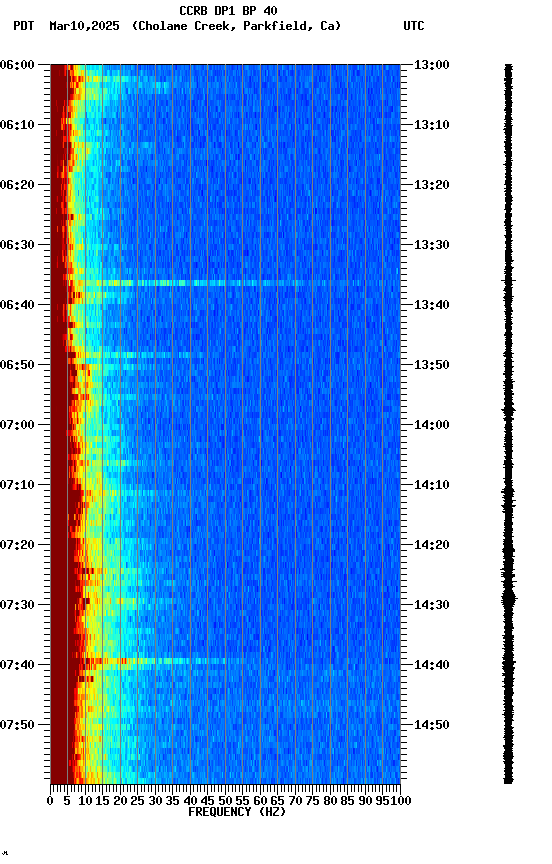Viewport: 552px width, 864px height.
Task: Click the 07:00 PDT time label
Action: coord(17,425)
